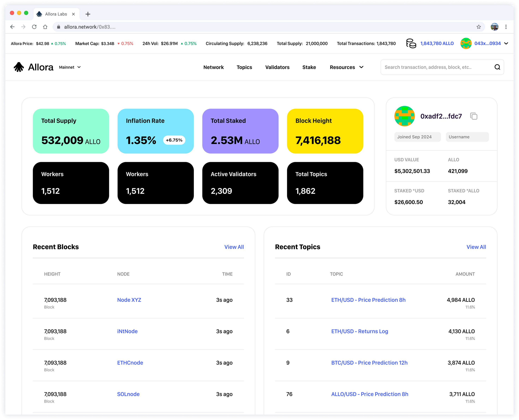Image resolution: width=519 pixels, height=420 pixels.
Task: Go to browser home icon
Action: pos(45,27)
